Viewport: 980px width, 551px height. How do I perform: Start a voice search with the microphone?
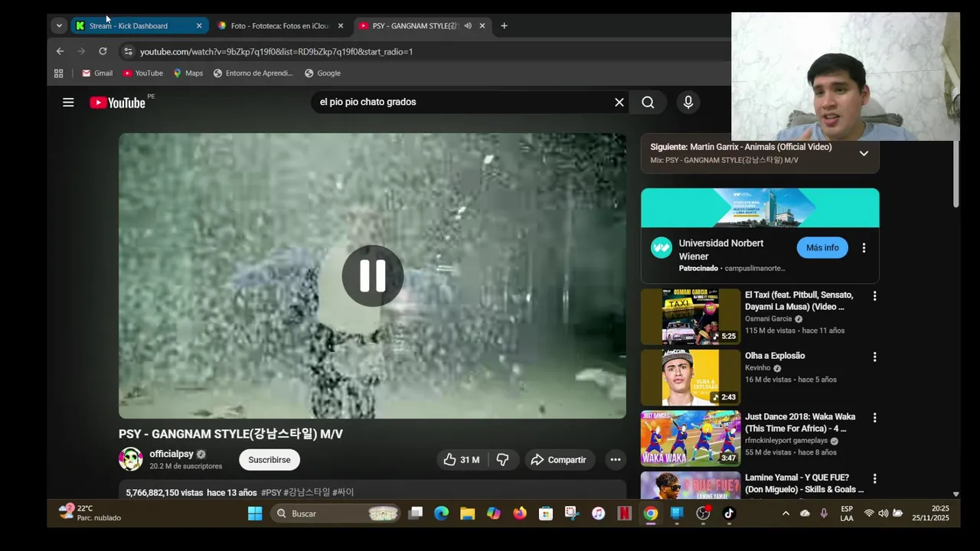[688, 103]
